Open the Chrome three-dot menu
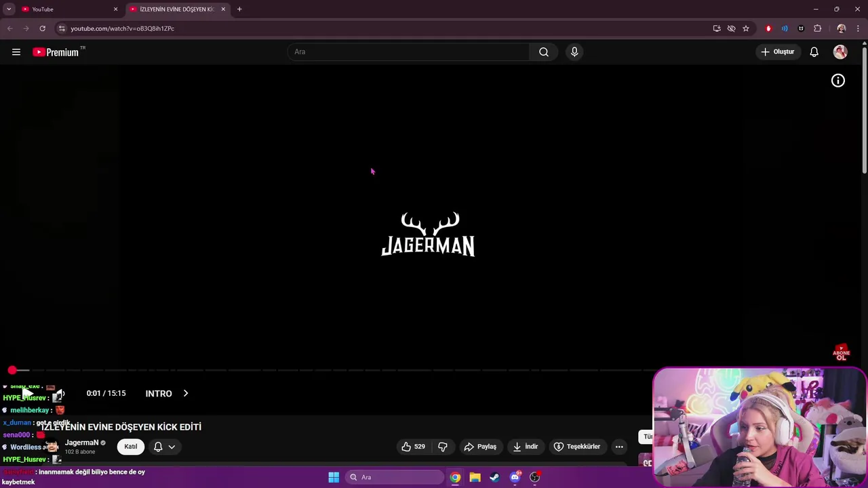Image resolution: width=868 pixels, height=488 pixels. (x=858, y=28)
